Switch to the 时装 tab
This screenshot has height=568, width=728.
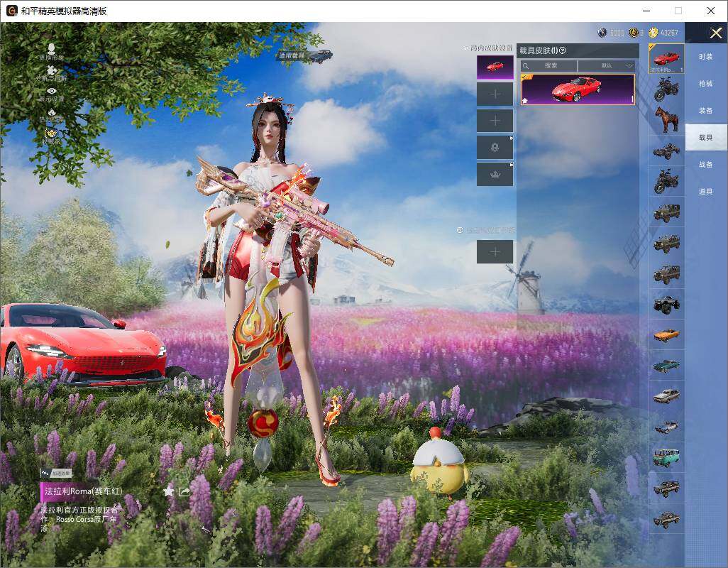tap(706, 56)
